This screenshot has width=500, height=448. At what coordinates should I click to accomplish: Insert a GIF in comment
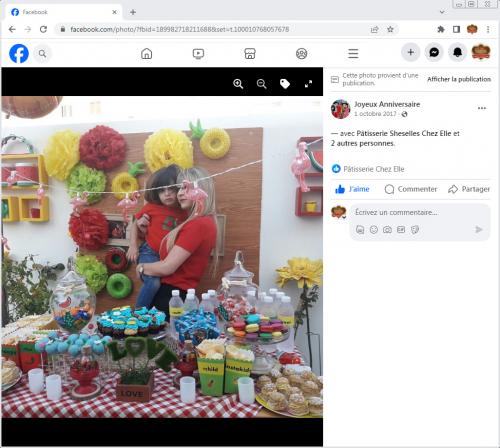(401, 229)
